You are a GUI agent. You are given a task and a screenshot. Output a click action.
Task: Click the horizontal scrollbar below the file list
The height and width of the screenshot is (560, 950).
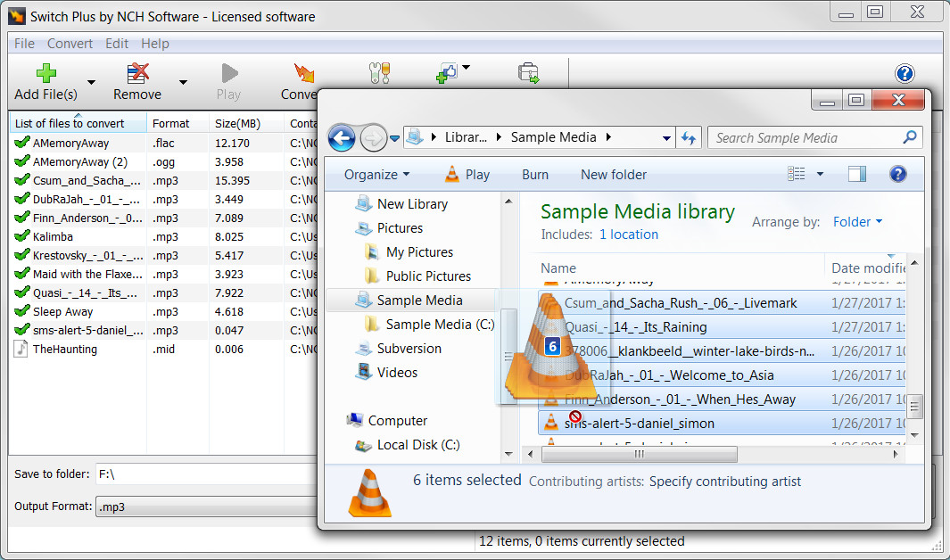(x=639, y=455)
